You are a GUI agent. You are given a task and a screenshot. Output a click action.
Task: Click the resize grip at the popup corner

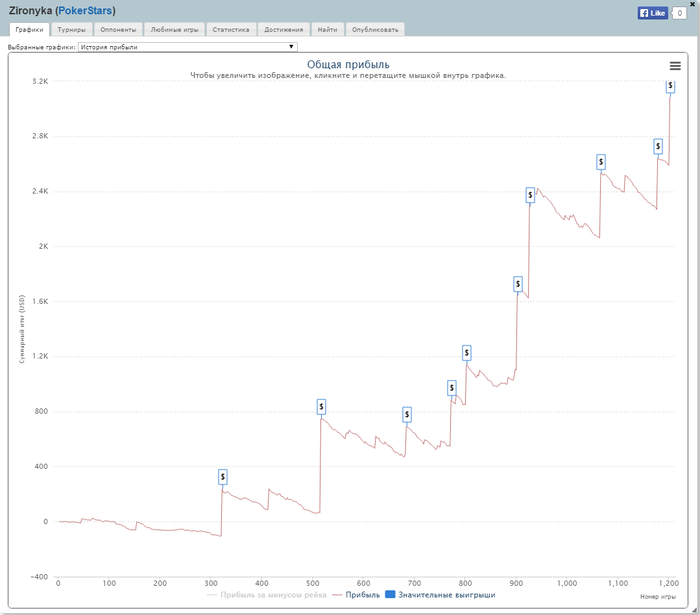click(695, 610)
